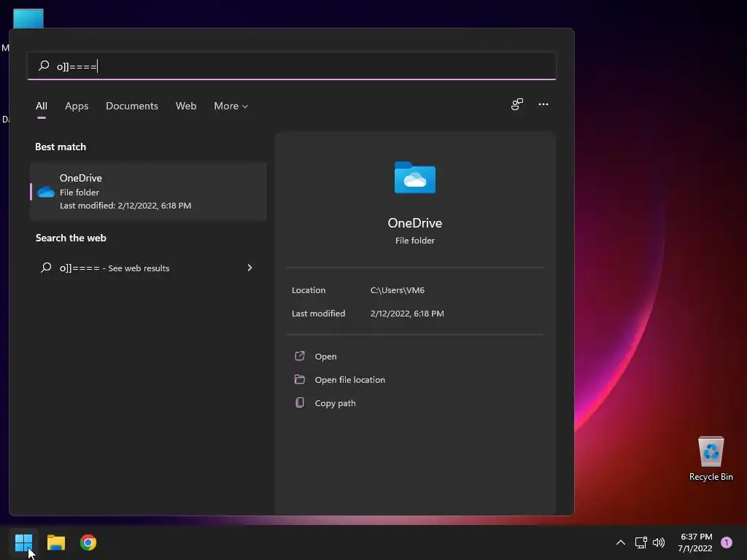Click the Last modified value 2/12/2022, 6:18 PM
747x560 pixels.
coord(407,314)
